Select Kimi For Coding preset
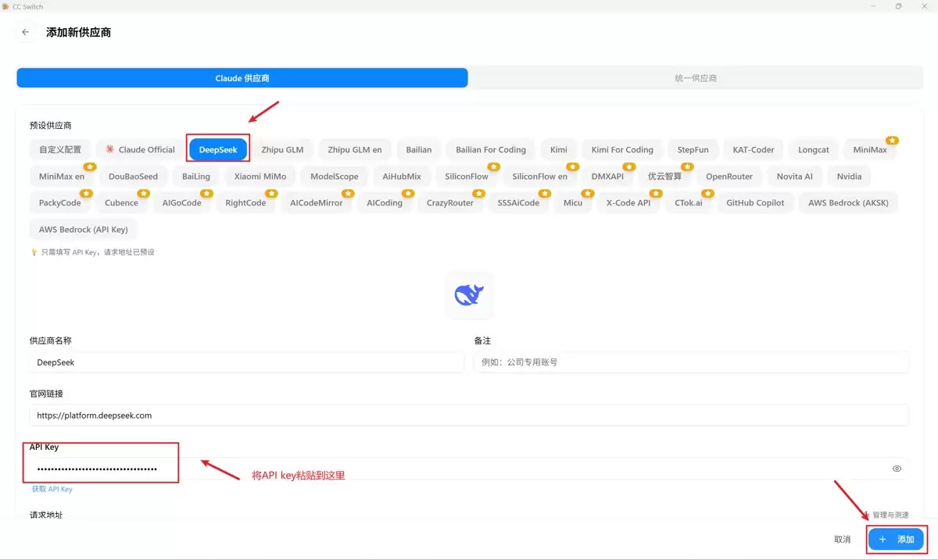The width and height of the screenshot is (938, 560). click(622, 149)
